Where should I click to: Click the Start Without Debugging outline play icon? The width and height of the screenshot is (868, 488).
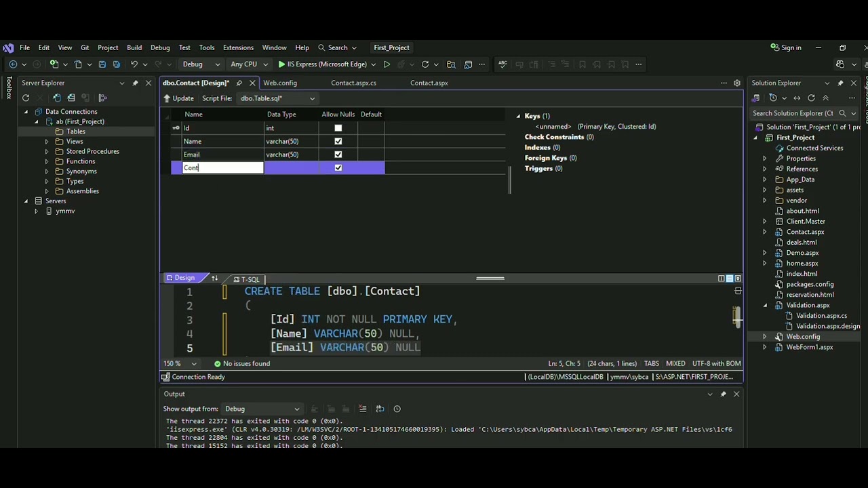point(387,64)
